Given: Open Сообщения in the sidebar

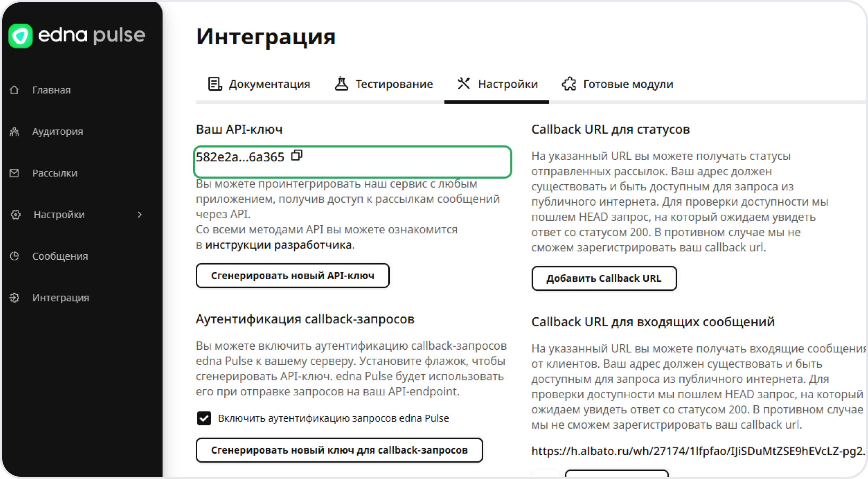Looking at the screenshot, I should [60, 256].
